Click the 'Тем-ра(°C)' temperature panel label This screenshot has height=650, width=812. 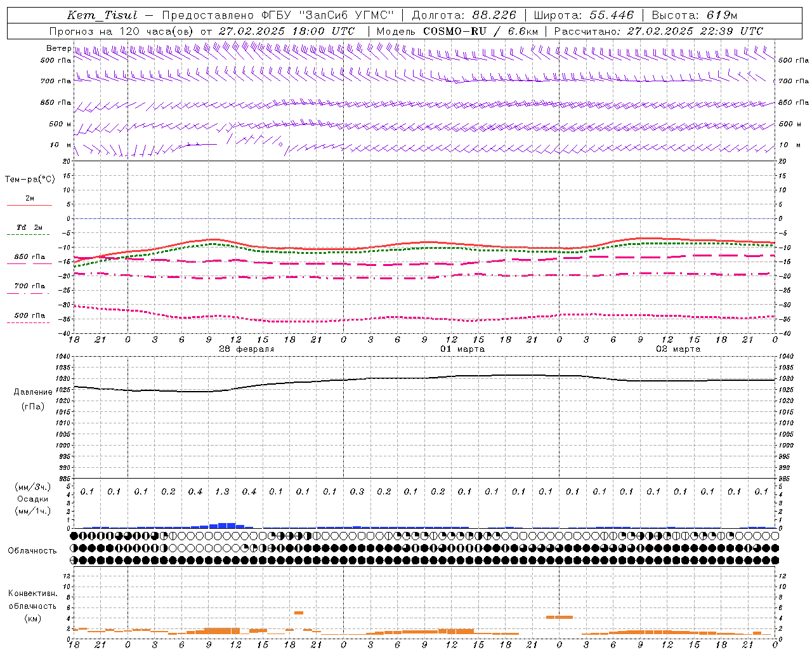(x=30, y=180)
